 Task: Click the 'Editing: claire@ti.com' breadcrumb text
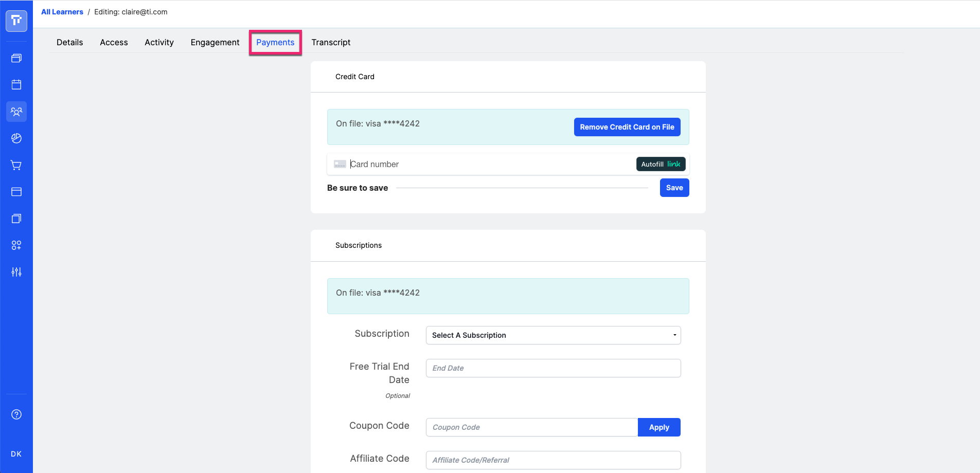[x=131, y=12]
